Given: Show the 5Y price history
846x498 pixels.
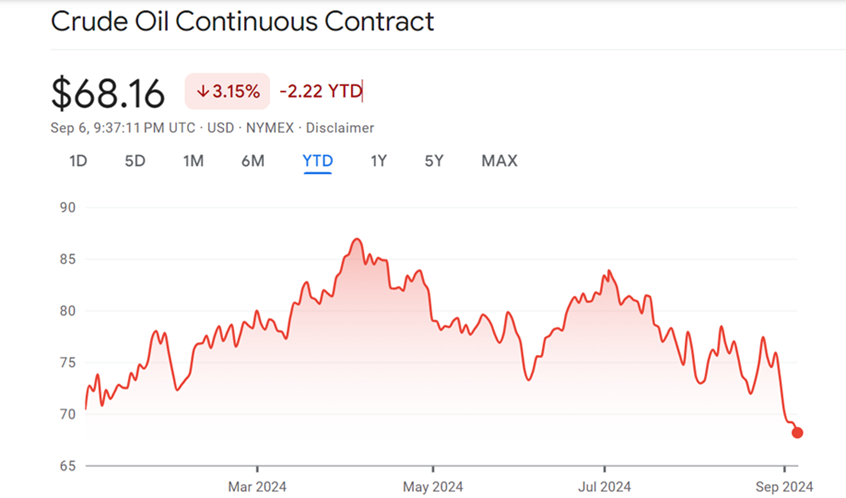Looking at the screenshot, I should pyautogui.click(x=433, y=160).
